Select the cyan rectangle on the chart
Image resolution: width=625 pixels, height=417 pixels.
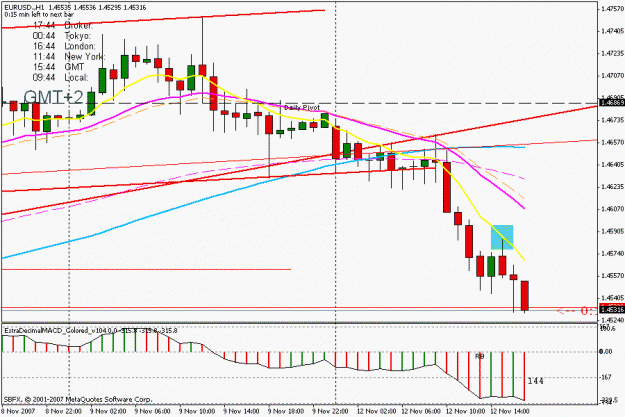[502, 237]
